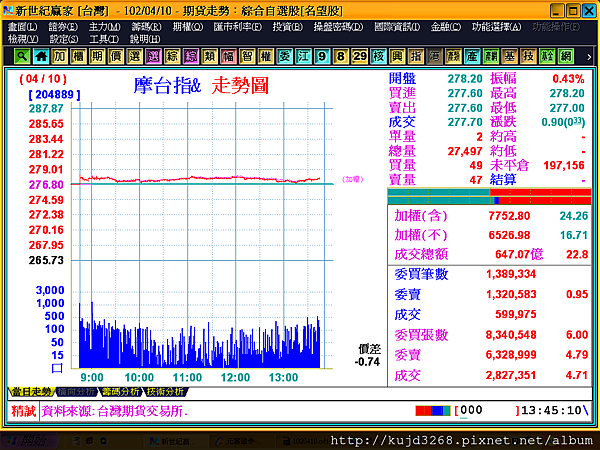Open the home screen house icon

click(41, 56)
